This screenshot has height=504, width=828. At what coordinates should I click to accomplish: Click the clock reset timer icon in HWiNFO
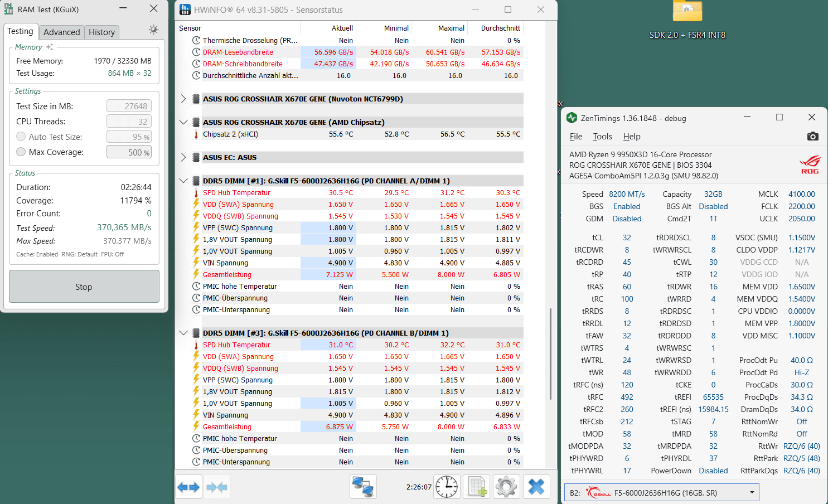coord(447,487)
